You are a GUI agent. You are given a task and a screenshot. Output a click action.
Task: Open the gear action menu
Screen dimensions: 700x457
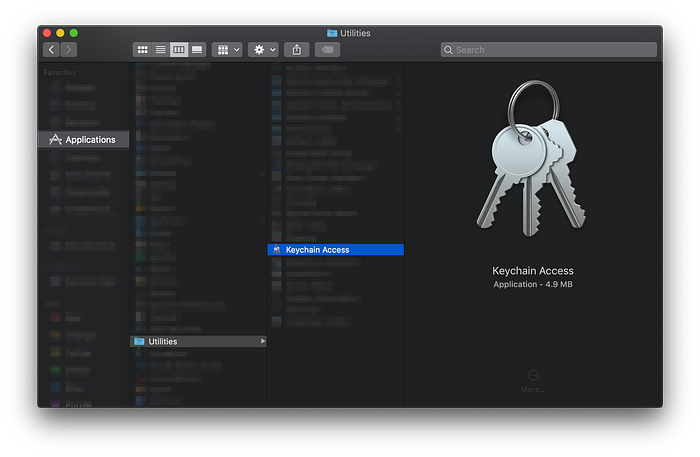263,50
